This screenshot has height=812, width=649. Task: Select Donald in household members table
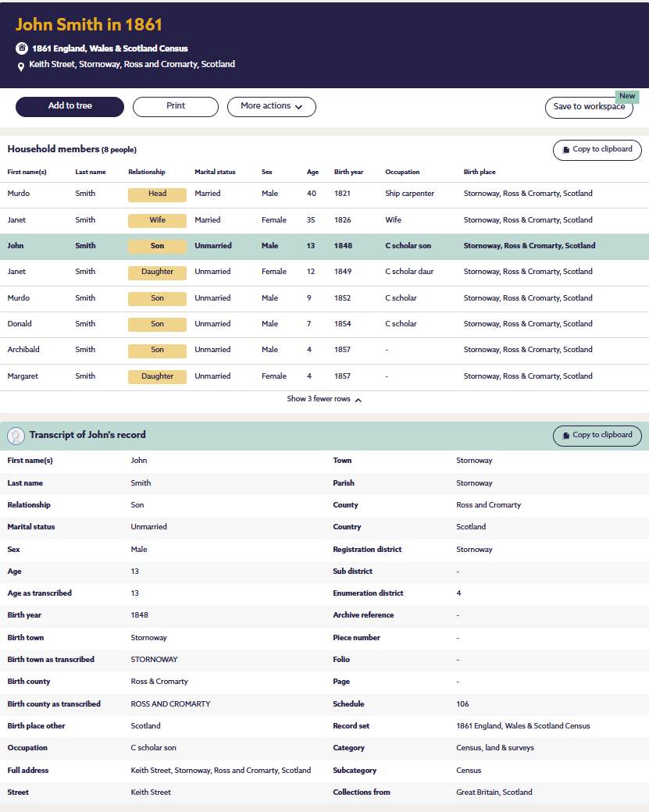pos(20,324)
